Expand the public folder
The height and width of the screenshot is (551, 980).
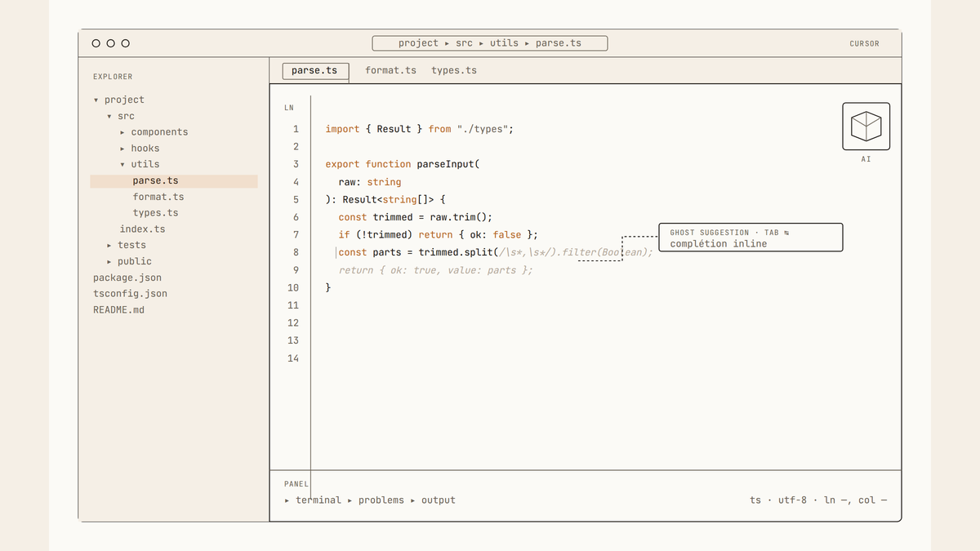point(129,261)
